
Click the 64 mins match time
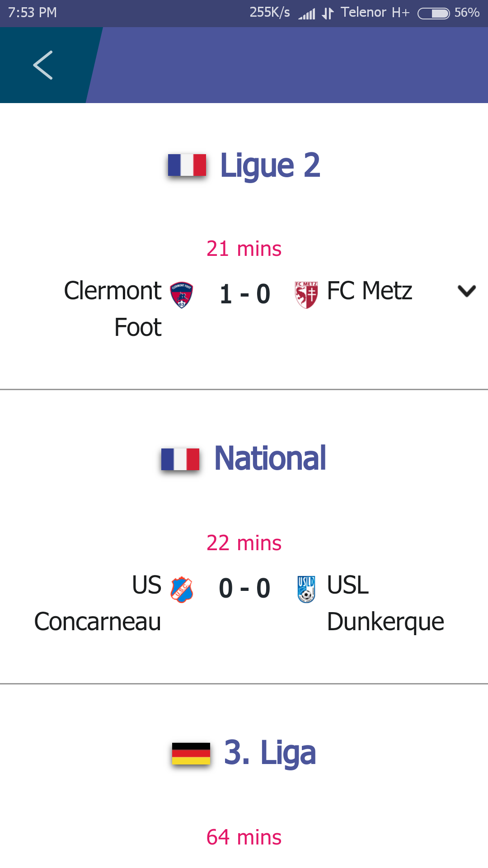(244, 837)
